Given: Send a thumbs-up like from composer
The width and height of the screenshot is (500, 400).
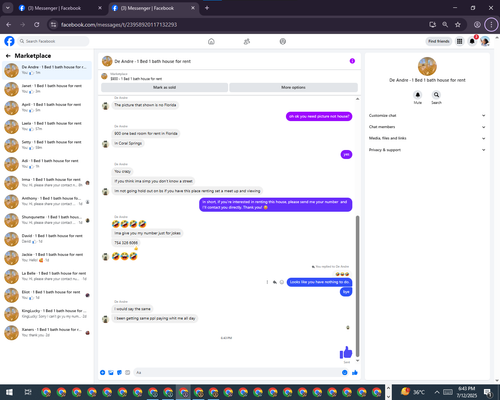Looking at the screenshot, I should [x=355, y=372].
